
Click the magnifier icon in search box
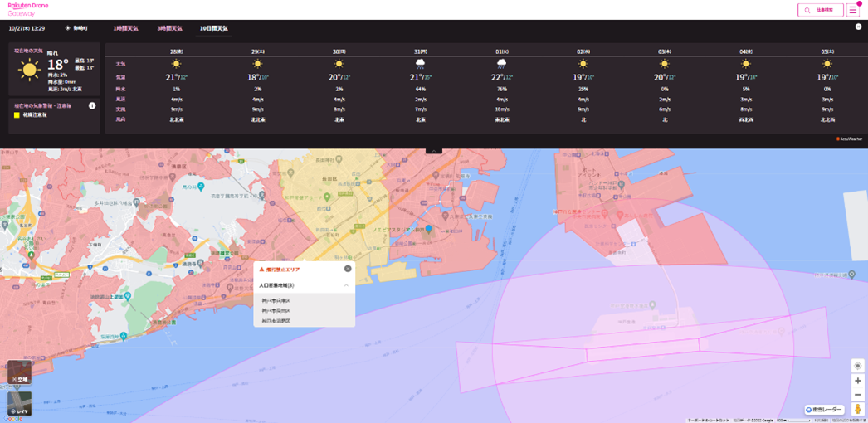pos(807,10)
